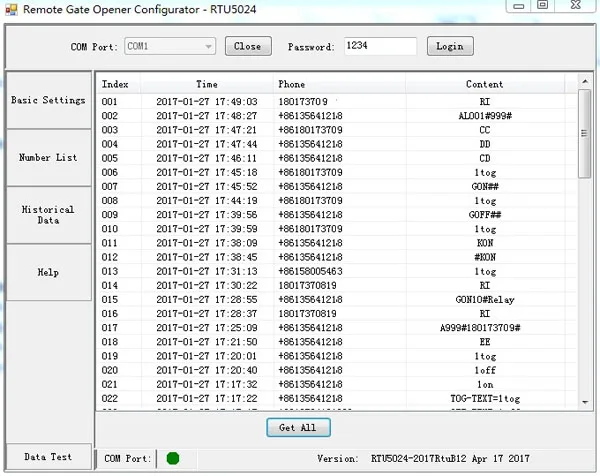Click the TOG-TEXT=1tog content cell
The image size is (600, 476).
pos(485,399)
